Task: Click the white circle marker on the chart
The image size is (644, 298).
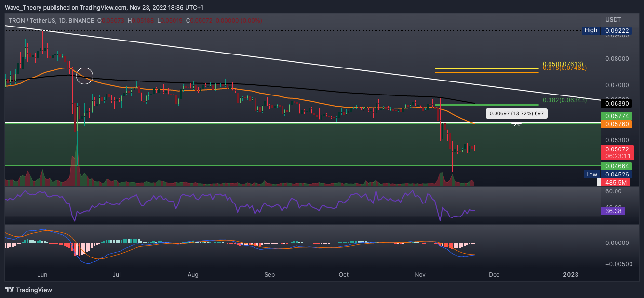Action: tap(84, 76)
